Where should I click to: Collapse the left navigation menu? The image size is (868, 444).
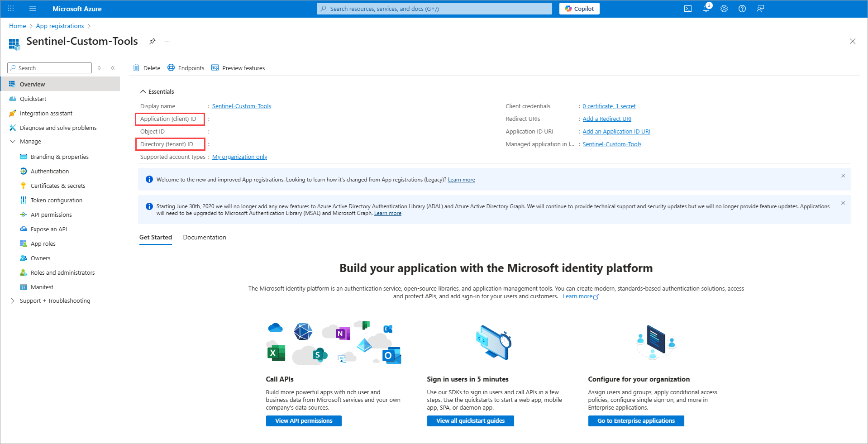[113, 68]
